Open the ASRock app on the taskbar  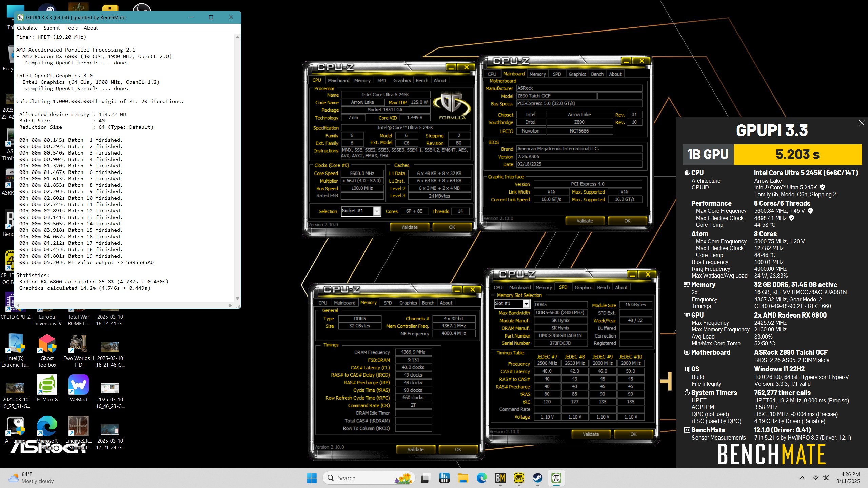pyautogui.click(x=519, y=478)
